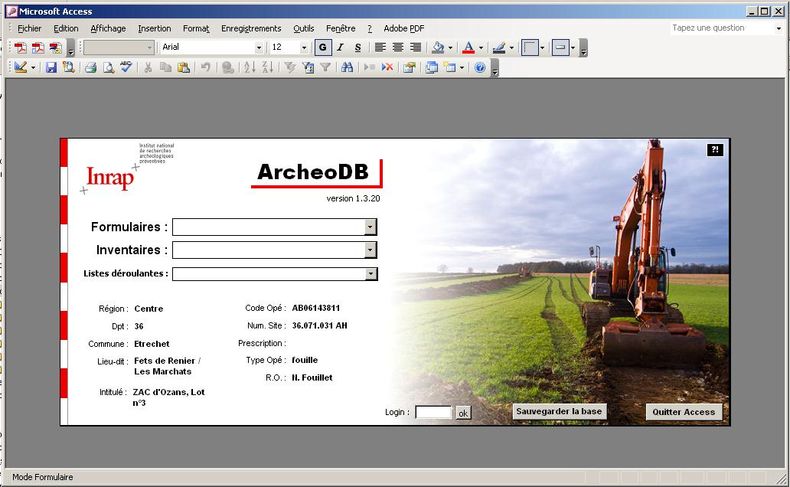This screenshot has height=487, width=790.
Task: Toggle underline (S) formatting
Action: point(358,48)
